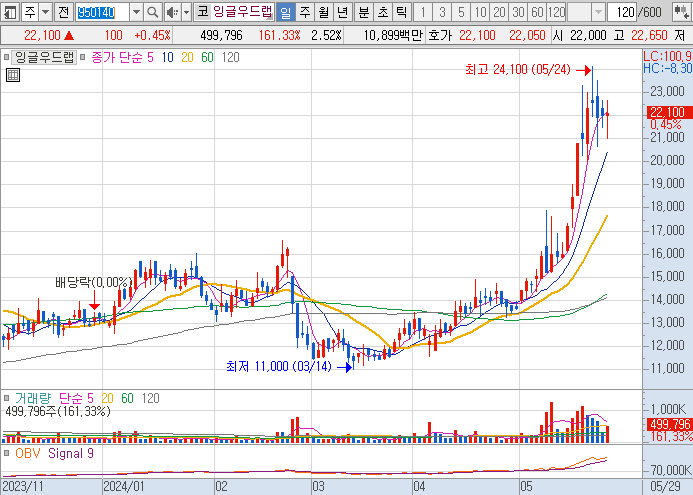This screenshot has height=495, width=693.
Task: Select the 10 interval button
Action: click(480, 12)
